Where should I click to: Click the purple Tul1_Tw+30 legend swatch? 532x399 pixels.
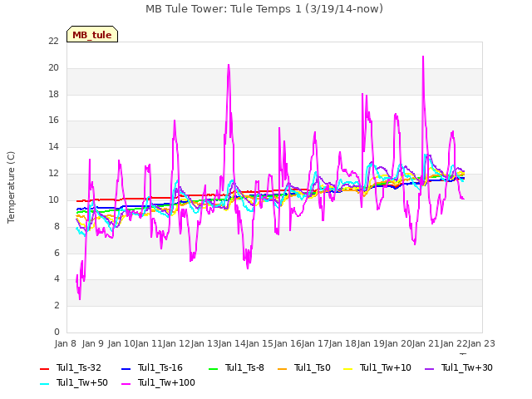(430, 368)
